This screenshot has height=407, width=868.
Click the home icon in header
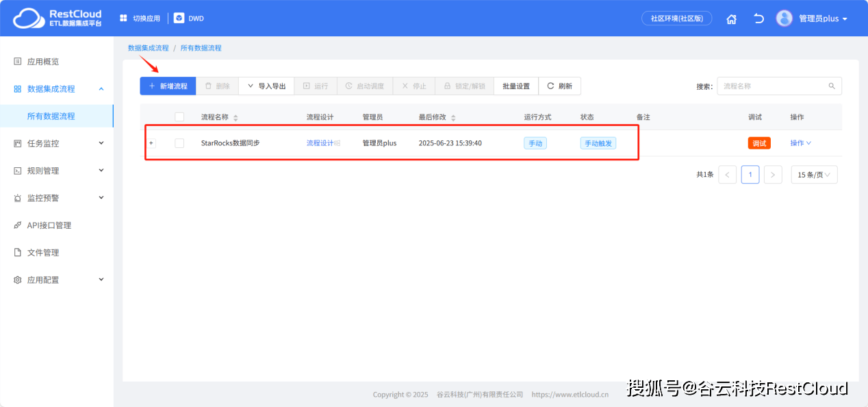731,19
